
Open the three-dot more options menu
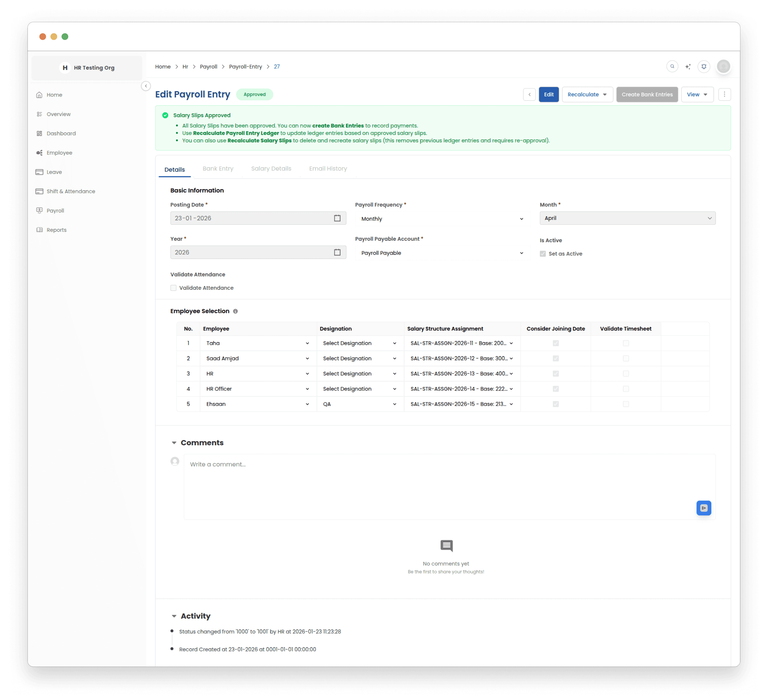click(724, 95)
